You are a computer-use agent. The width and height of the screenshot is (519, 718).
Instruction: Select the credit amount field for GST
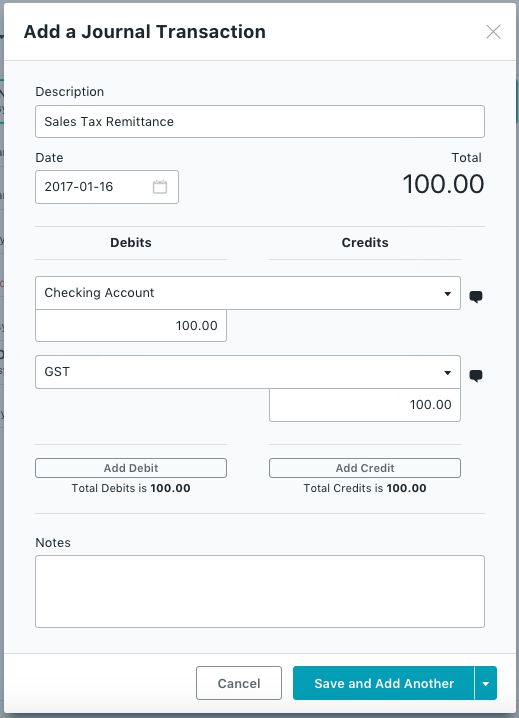click(x=365, y=405)
